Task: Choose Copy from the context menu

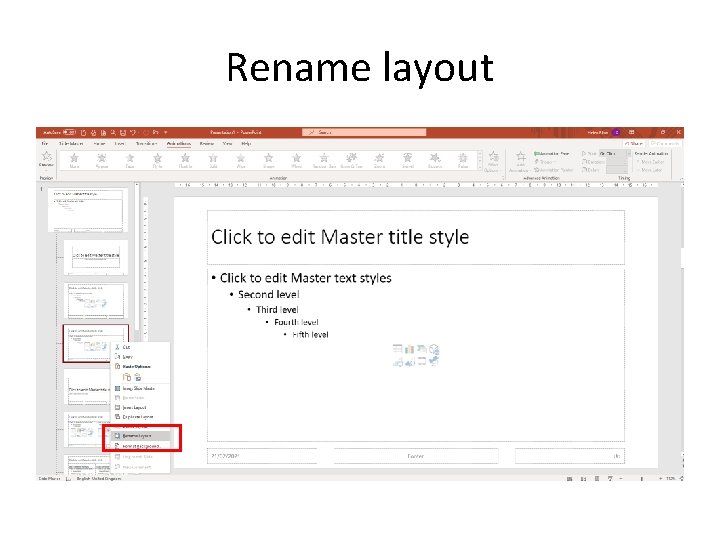Action: pos(141,357)
